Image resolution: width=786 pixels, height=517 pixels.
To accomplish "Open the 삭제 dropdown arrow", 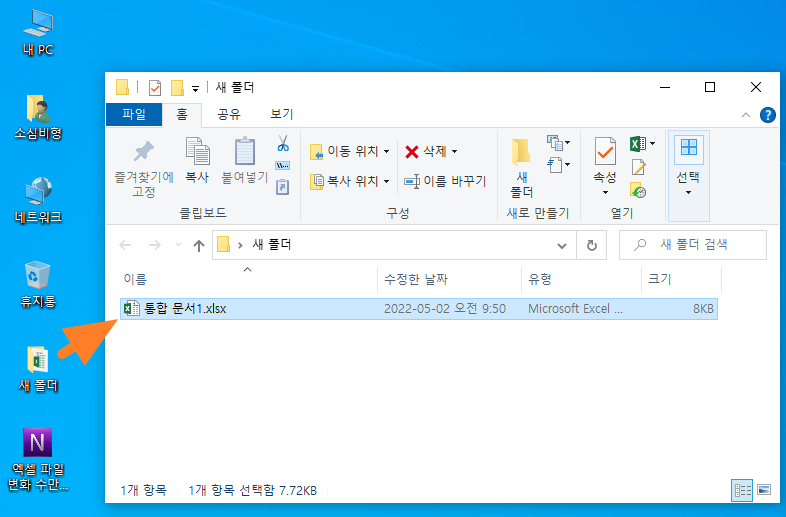I will [454, 151].
